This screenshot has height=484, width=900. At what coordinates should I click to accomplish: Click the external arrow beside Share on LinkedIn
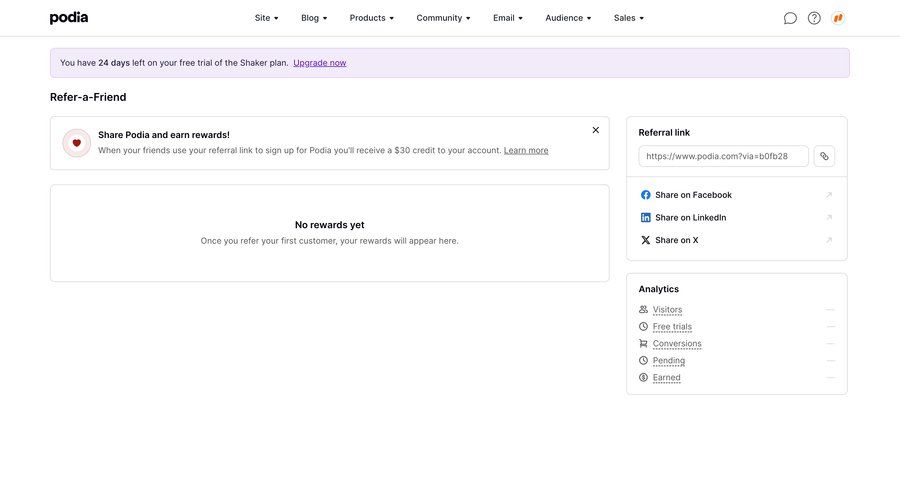coord(829,218)
